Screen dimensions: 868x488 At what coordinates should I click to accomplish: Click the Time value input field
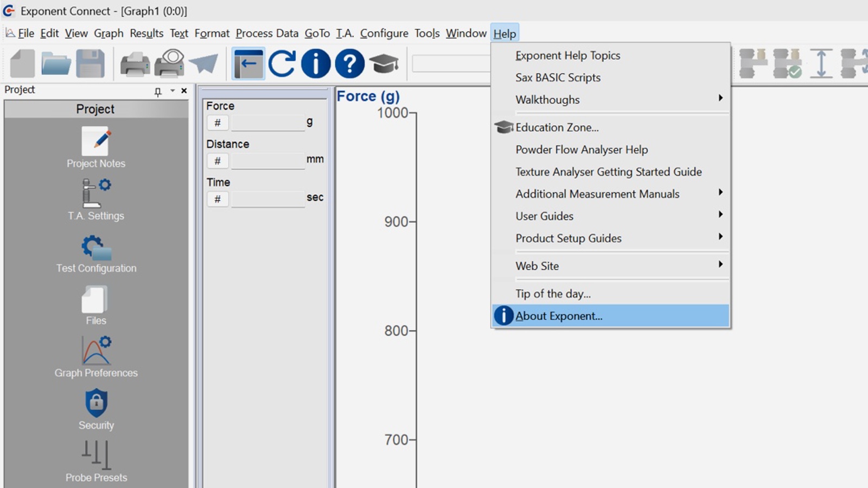point(268,199)
